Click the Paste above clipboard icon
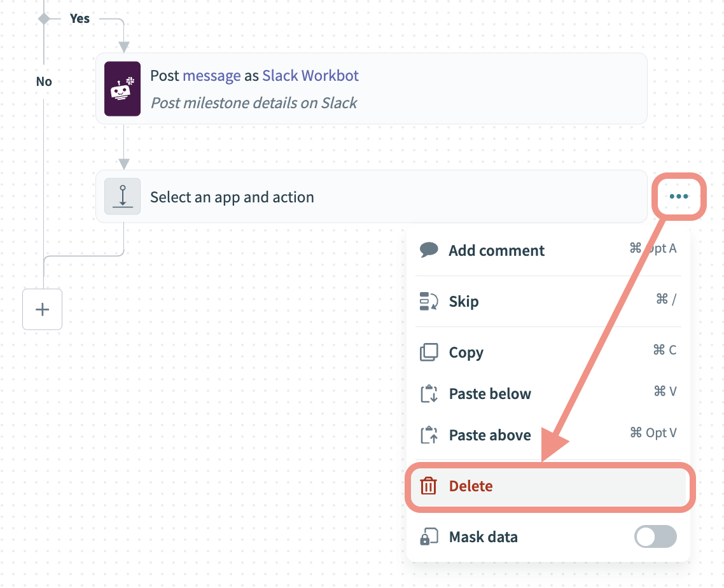This screenshot has width=724, height=588. (x=429, y=435)
